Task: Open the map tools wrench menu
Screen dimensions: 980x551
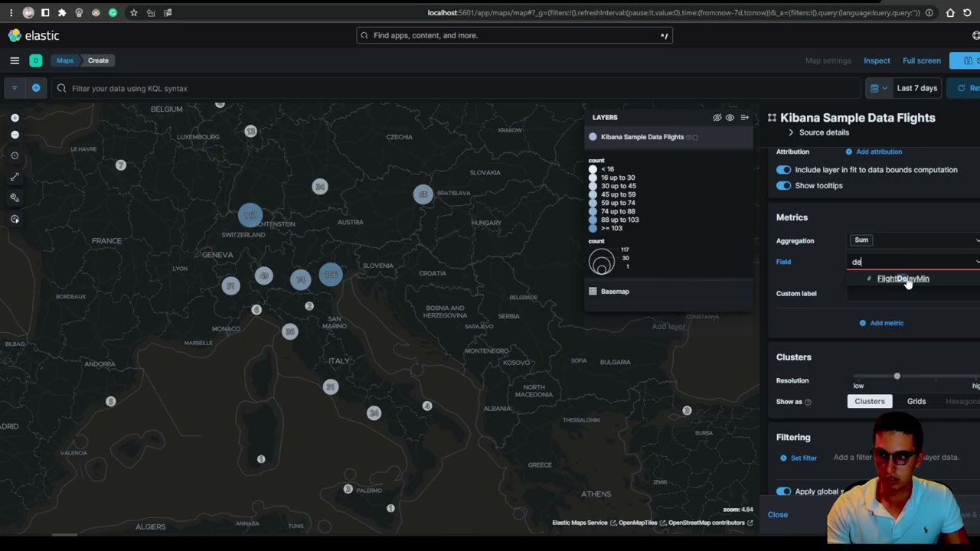Action: (x=15, y=197)
